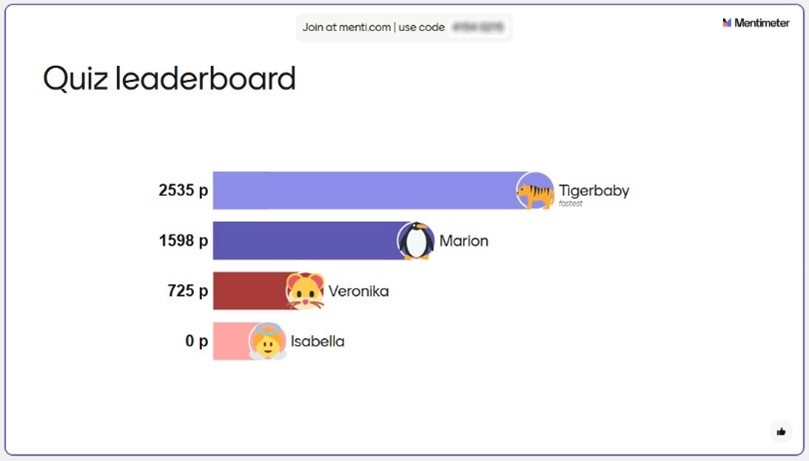Viewport: 809px width, 461px height.
Task: Select the Tigerbaby tiger avatar
Action: coord(535,191)
